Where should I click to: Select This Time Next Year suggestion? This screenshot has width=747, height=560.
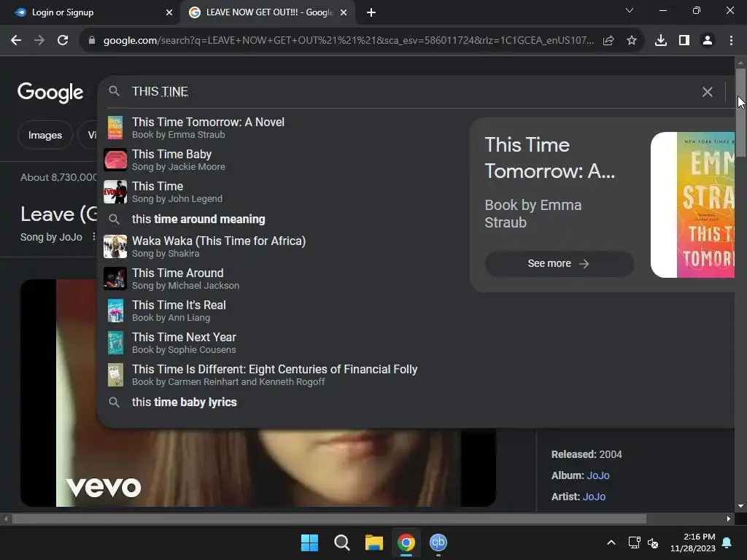coord(286,343)
